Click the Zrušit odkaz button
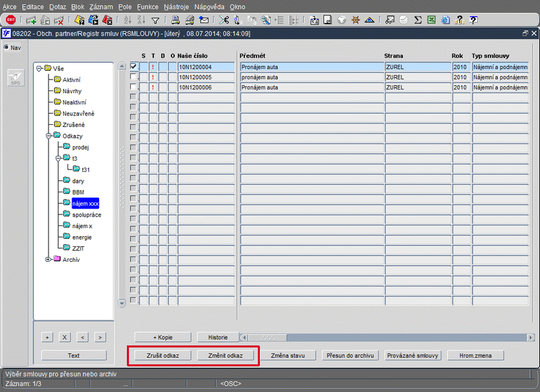The height and width of the screenshot is (392, 540). point(163,356)
